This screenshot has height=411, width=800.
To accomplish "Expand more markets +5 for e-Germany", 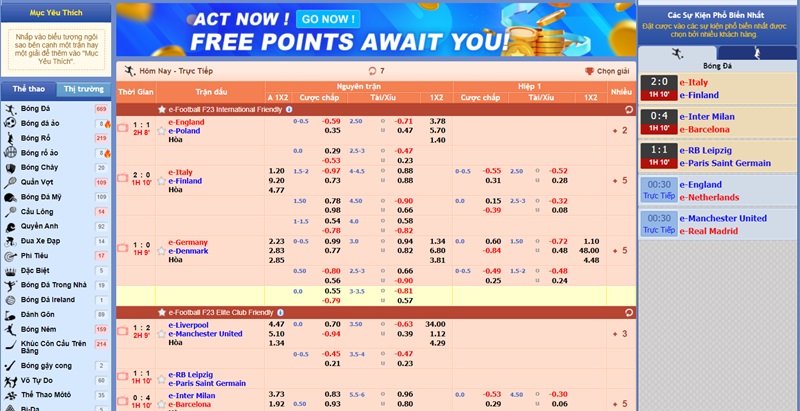I will click(x=620, y=250).
